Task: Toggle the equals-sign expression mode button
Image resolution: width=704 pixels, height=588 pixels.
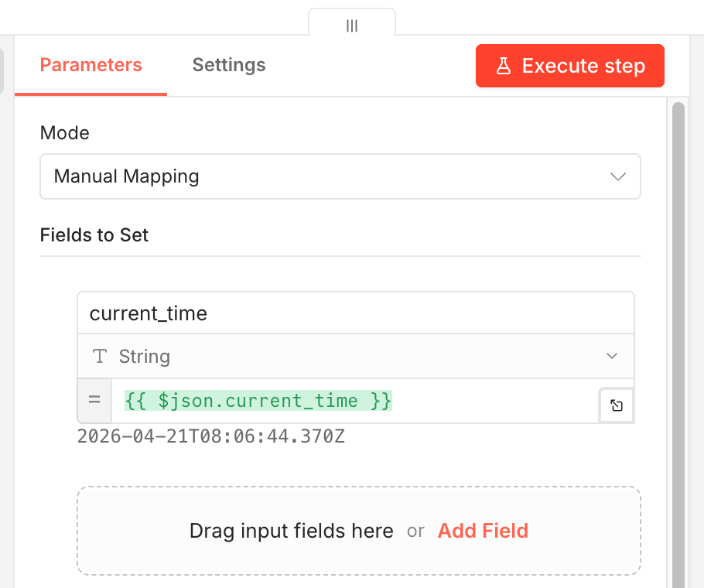Action: 94,401
